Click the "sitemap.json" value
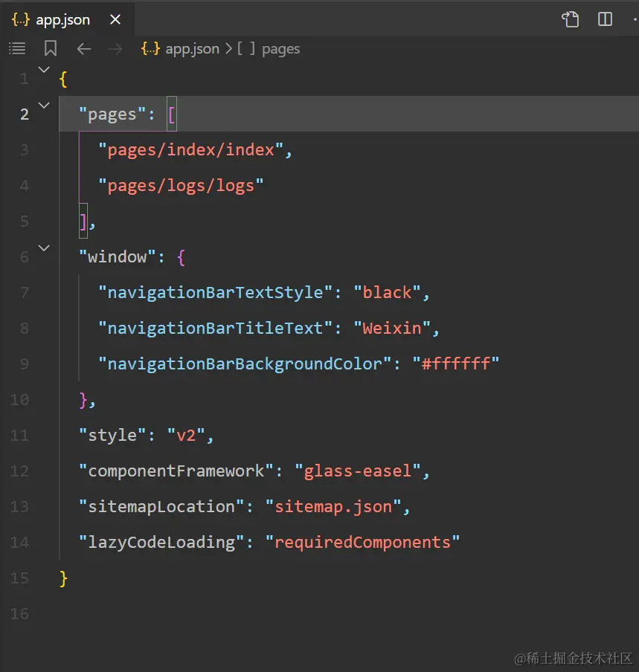 333,507
